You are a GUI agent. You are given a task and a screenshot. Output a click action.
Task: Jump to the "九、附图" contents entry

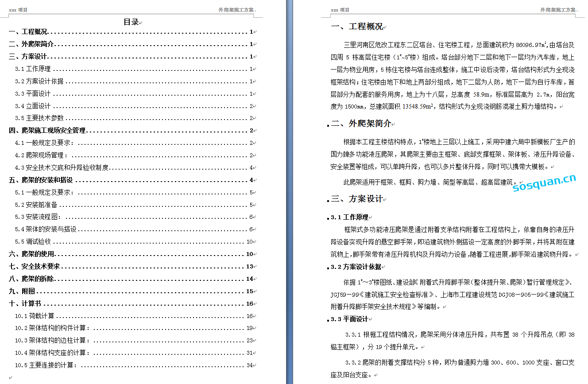tap(22, 291)
